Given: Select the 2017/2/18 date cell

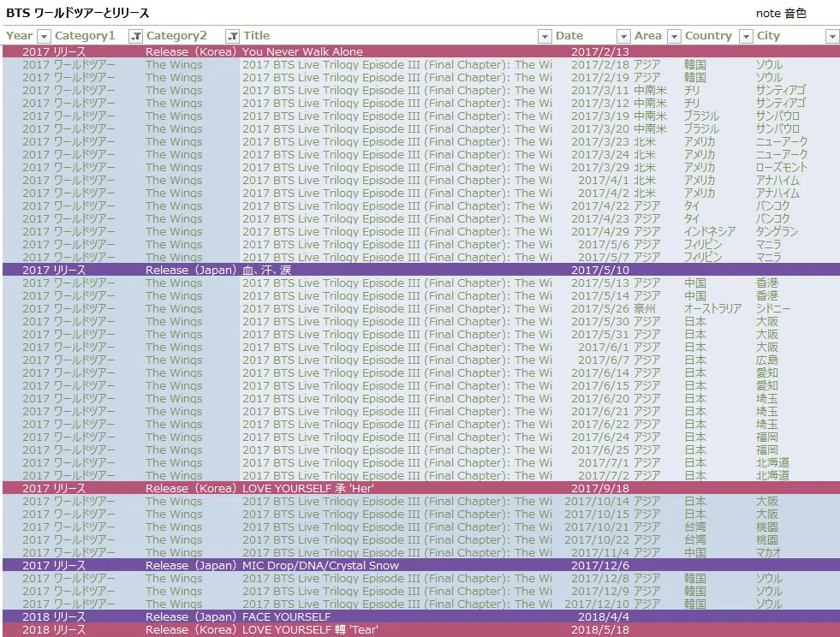Looking at the screenshot, I should [600, 65].
